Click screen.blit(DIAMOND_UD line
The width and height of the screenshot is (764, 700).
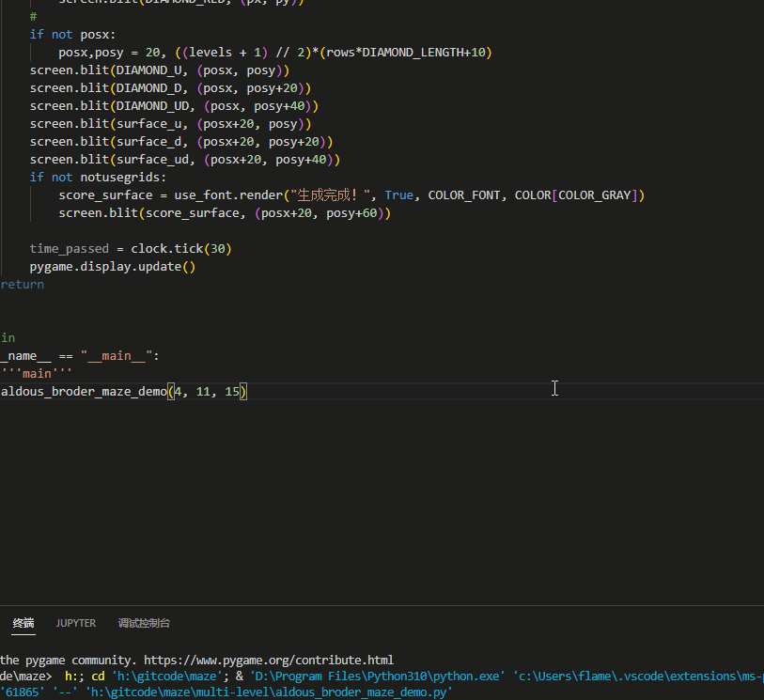pyautogui.click(x=174, y=106)
